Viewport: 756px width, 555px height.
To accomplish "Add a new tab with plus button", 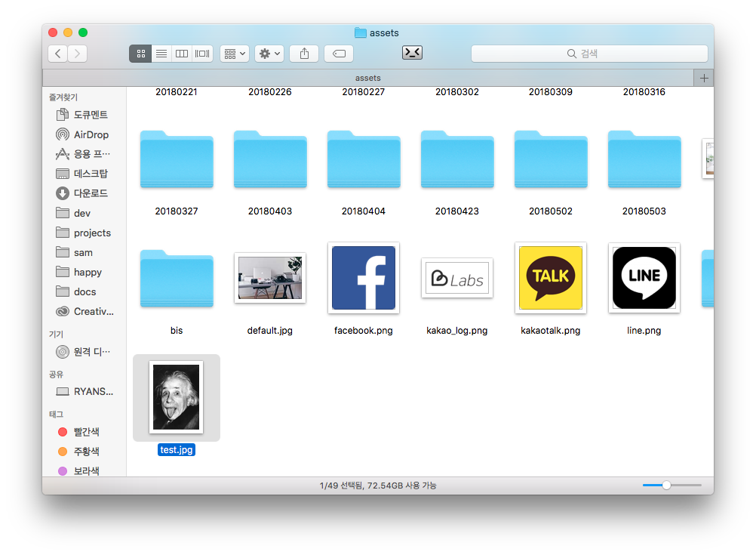I will 703,78.
